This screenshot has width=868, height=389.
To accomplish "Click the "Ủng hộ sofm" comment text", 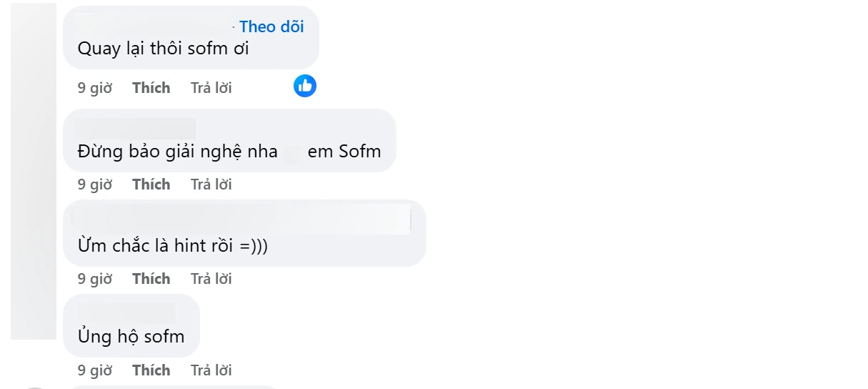I will (x=131, y=336).
